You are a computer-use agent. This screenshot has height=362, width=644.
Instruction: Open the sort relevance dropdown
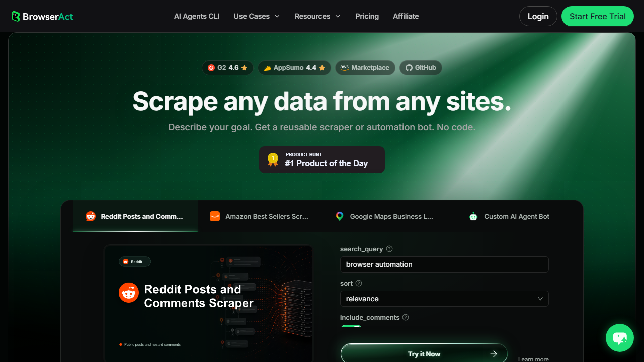444,299
